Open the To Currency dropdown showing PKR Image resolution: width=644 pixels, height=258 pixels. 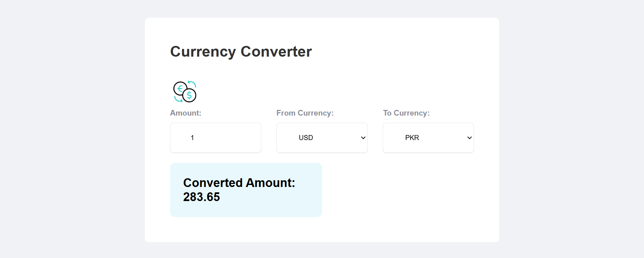428,138
